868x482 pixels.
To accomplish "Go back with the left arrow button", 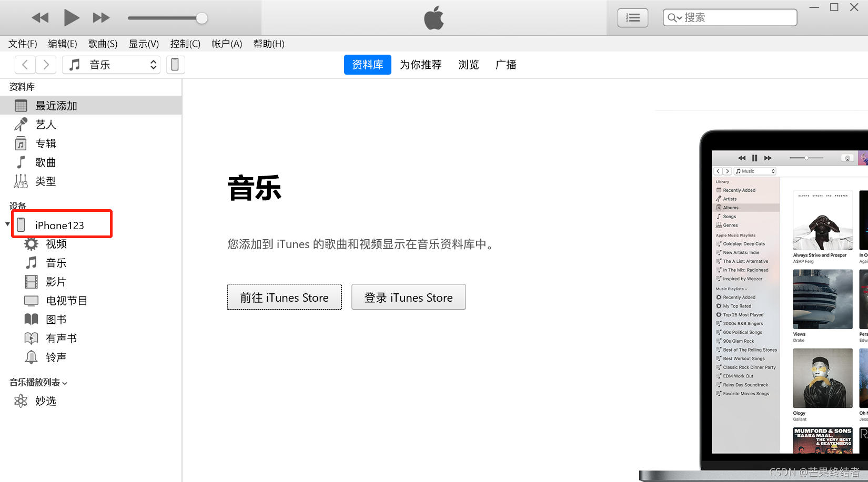I will coord(25,65).
